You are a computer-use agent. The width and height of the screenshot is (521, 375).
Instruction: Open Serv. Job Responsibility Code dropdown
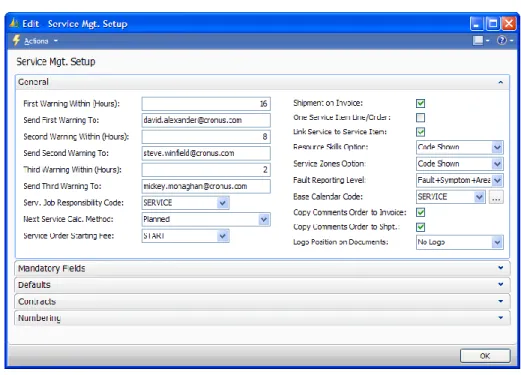point(222,203)
